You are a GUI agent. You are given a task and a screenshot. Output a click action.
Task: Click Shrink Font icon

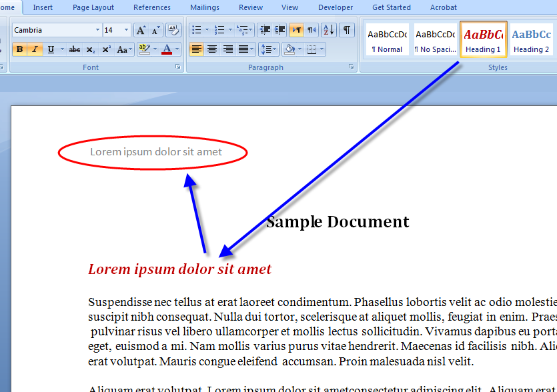[155, 30]
